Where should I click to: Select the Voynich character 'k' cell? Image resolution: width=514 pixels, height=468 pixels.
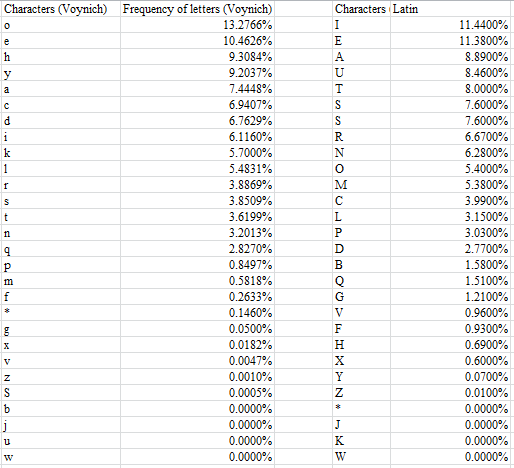61,153
